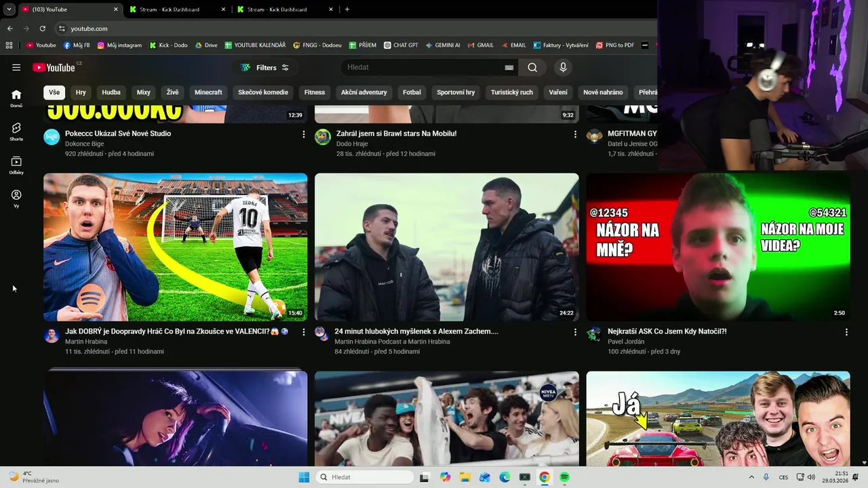Screen dimensions: 868x488
Task: Select the Turistický ruch filter chip
Action: click(512, 92)
